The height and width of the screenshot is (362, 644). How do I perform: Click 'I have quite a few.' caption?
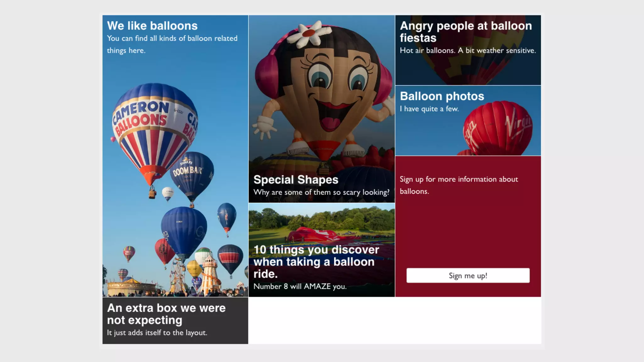tap(429, 109)
